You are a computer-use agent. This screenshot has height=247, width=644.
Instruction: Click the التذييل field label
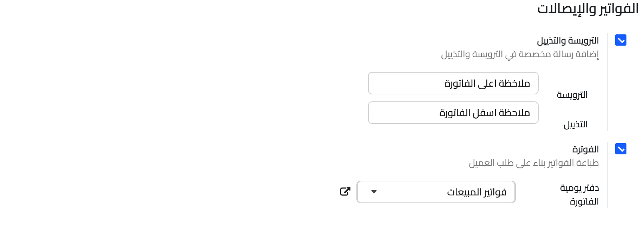click(x=576, y=125)
